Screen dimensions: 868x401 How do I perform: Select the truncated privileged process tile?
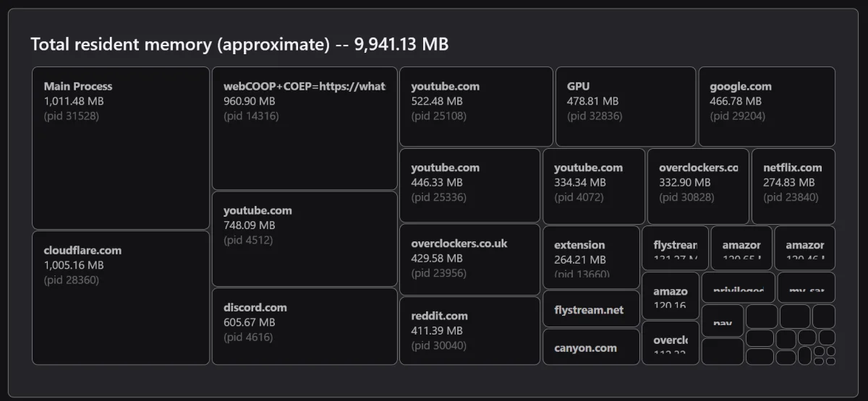[x=739, y=287]
